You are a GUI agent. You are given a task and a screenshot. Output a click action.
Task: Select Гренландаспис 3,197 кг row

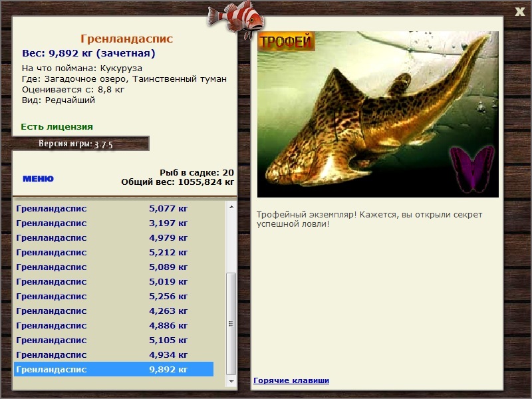[x=114, y=223]
